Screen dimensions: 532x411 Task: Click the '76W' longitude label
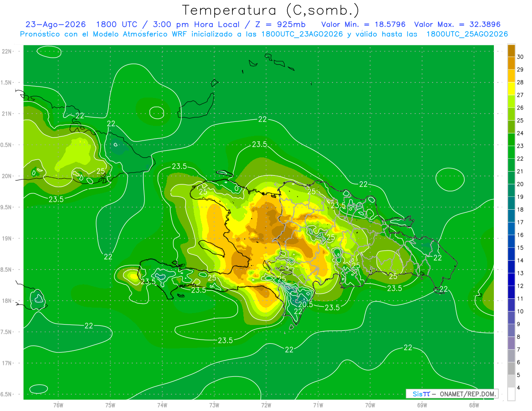point(58,405)
